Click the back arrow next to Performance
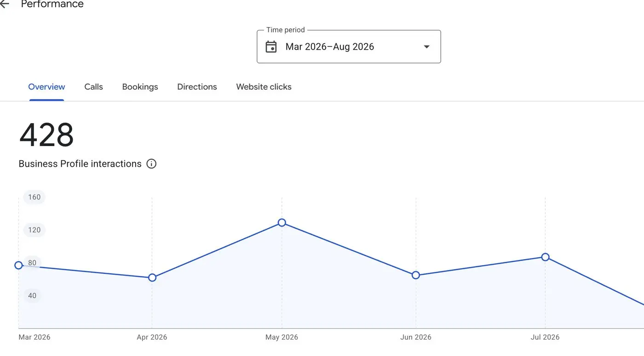Screen dimensions: 644x356 [x=4, y=4]
